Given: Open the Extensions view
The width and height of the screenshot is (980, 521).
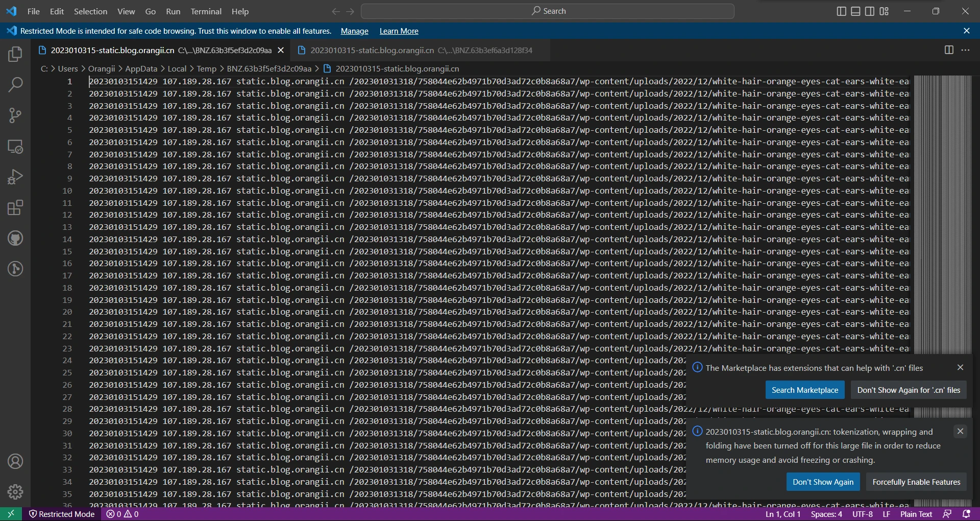Looking at the screenshot, I should pyautogui.click(x=15, y=207).
